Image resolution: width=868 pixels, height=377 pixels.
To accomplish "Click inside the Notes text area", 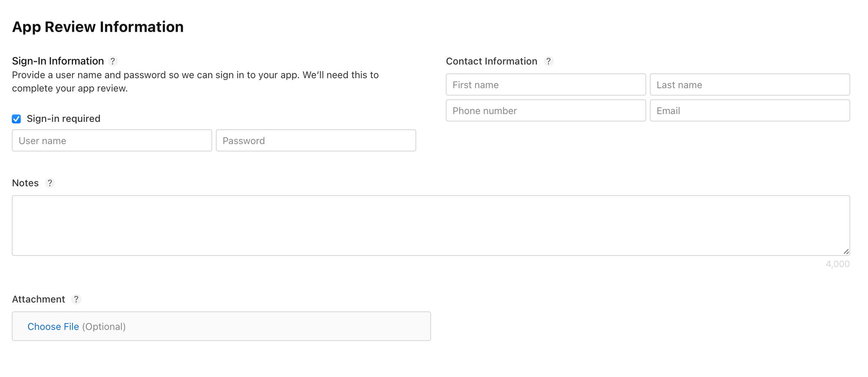I will [x=431, y=225].
